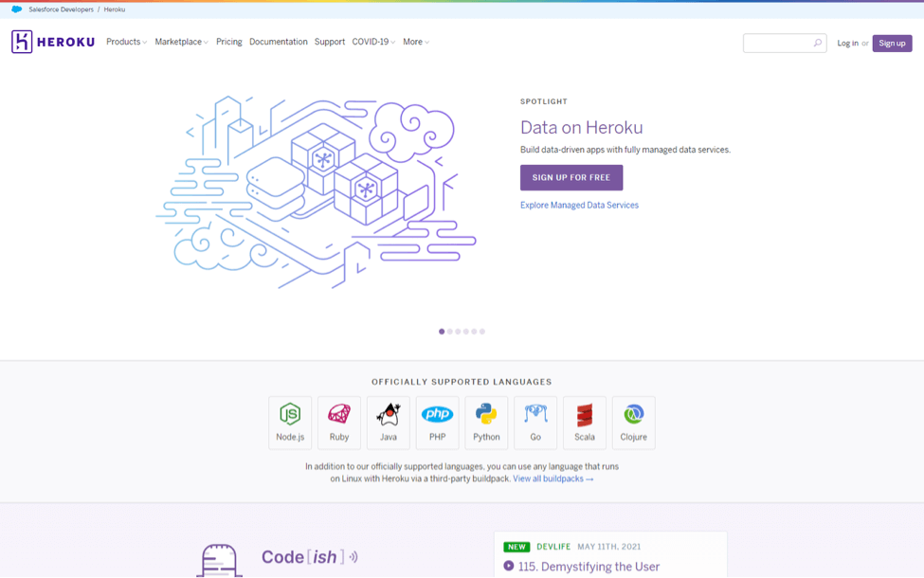The height and width of the screenshot is (578, 924).
Task: Play podcast episode 115 via play icon
Action: coord(509,567)
